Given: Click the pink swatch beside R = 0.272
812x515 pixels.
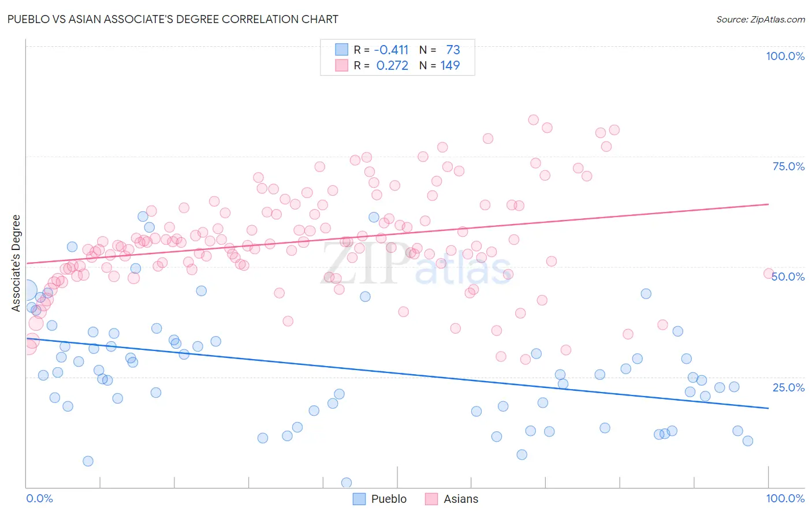Looking at the screenshot, I should click(x=342, y=65).
